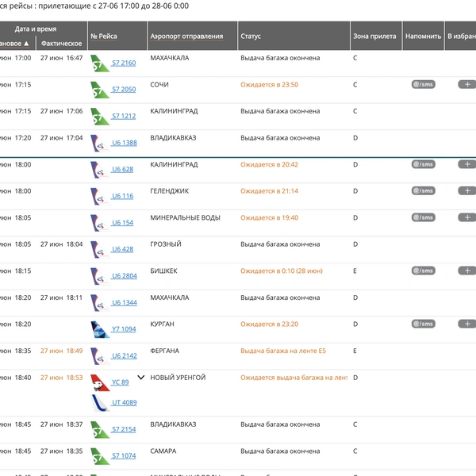
Task: Open flight S7 1074 link
Action: (124, 455)
